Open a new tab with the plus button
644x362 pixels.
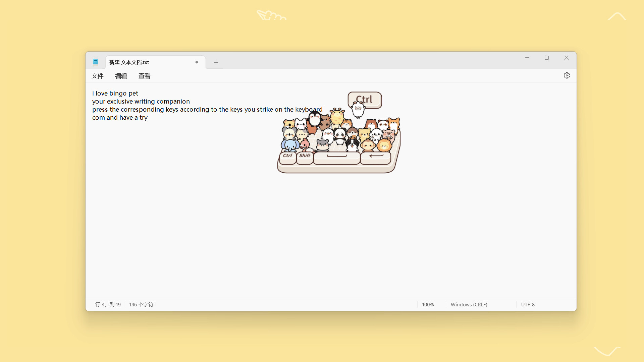point(216,62)
